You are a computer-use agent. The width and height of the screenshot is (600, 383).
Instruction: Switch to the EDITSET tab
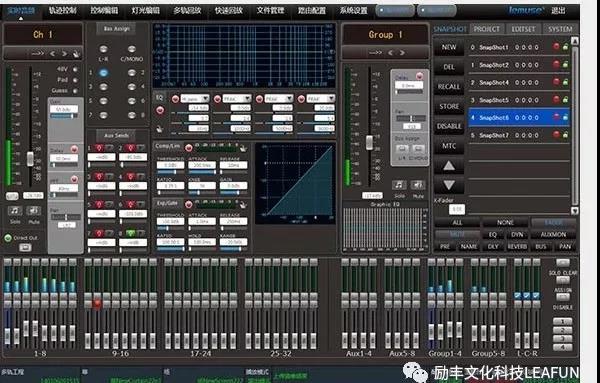tap(523, 29)
